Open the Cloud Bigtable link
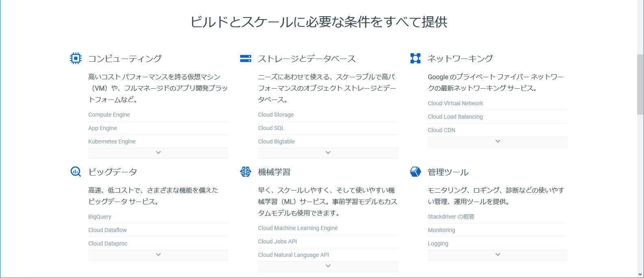The width and height of the screenshot is (644, 278). pyautogui.click(x=276, y=141)
